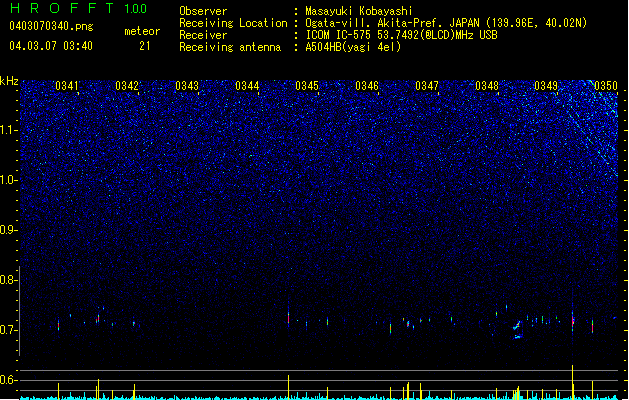The width and height of the screenshot is (629, 400).
Task: Click the 0.7 frequency axis label
Action: tap(8, 330)
